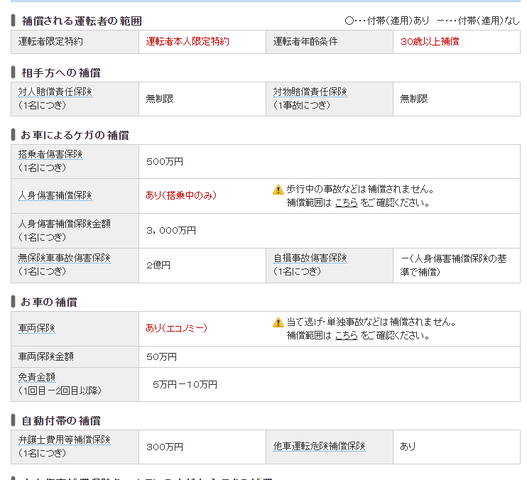The width and height of the screenshot is (527, 480).
Task: Click the 自動付帯の補償 heading
Action: click(61, 421)
